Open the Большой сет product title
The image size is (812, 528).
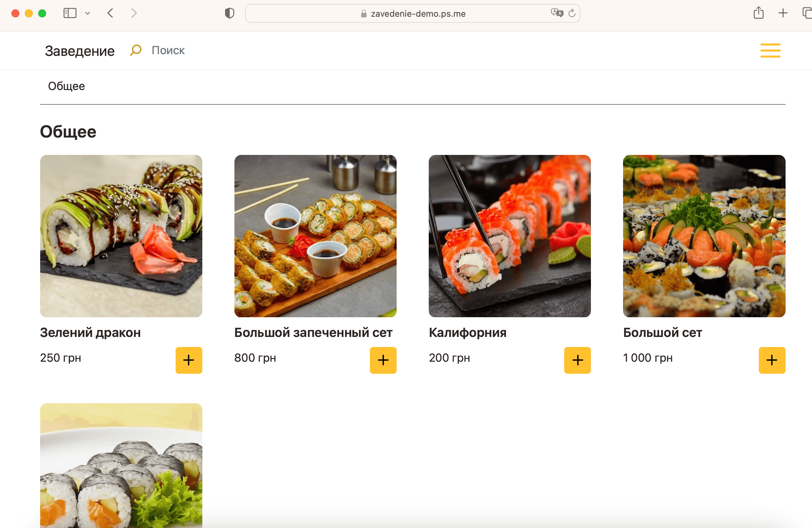coord(662,332)
